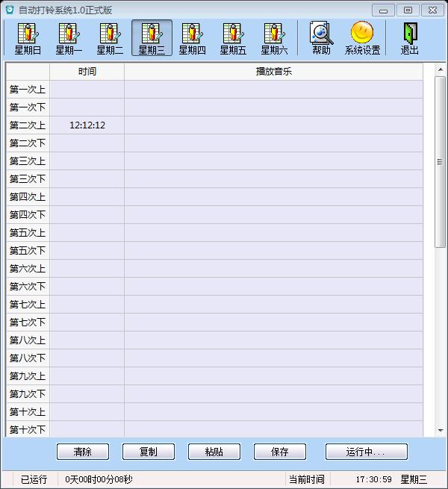Image resolution: width=448 pixels, height=489 pixels.
Task: Open the 星期一 schedule icon
Action: [x=69, y=38]
